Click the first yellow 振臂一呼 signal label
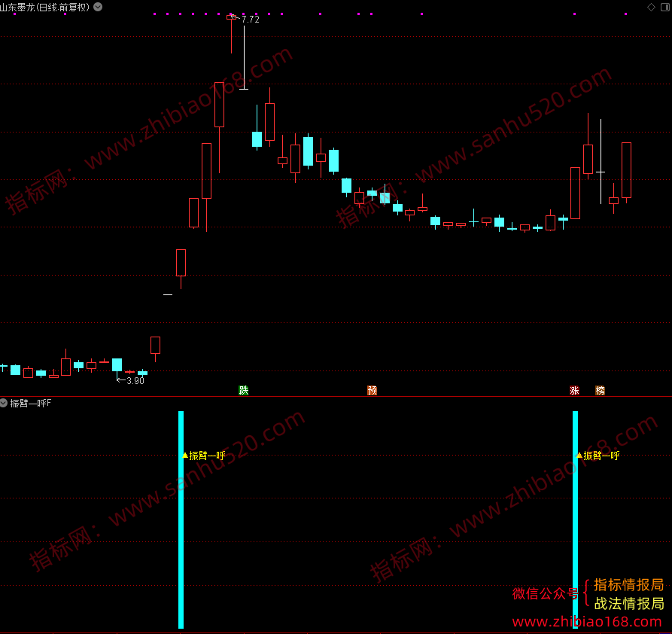 207,456
